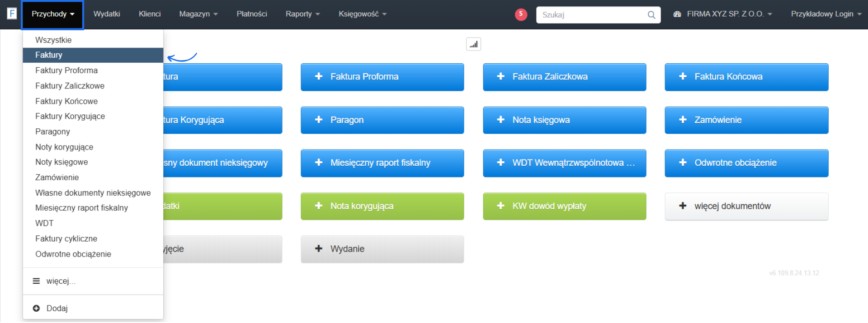Click plus icon on WDT Wewnątrzwspólnotowa button

pos(500,163)
